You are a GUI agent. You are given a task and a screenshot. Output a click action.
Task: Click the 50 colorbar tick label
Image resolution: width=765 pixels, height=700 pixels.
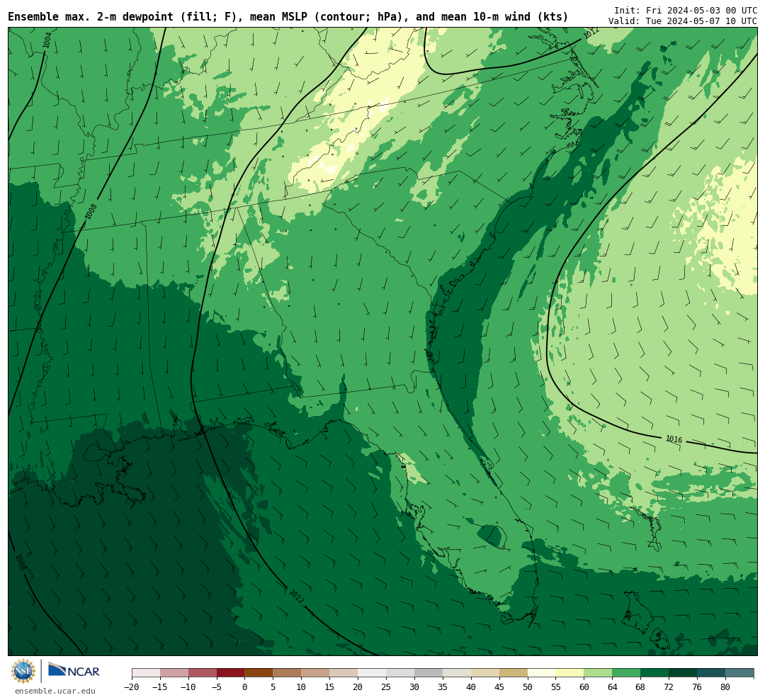[528, 687]
